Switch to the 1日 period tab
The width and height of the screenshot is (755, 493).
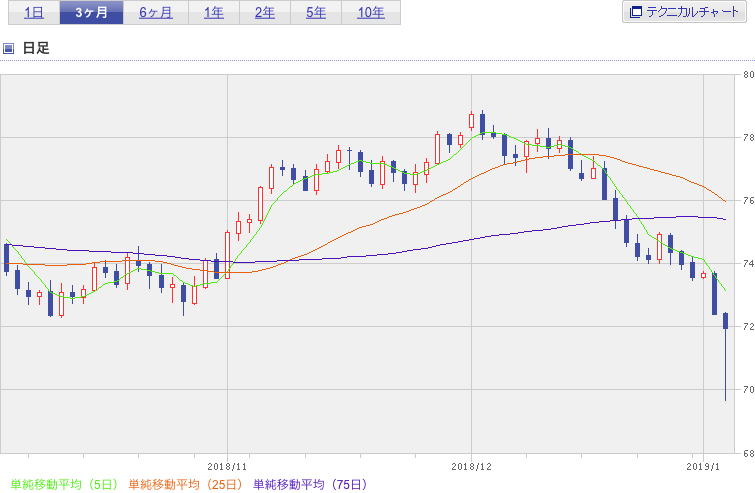coord(34,13)
